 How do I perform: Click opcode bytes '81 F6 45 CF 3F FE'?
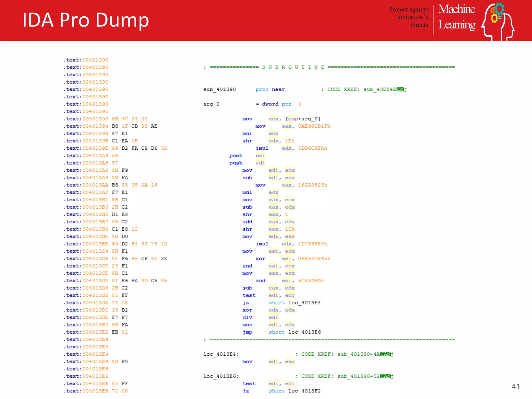coord(139,259)
